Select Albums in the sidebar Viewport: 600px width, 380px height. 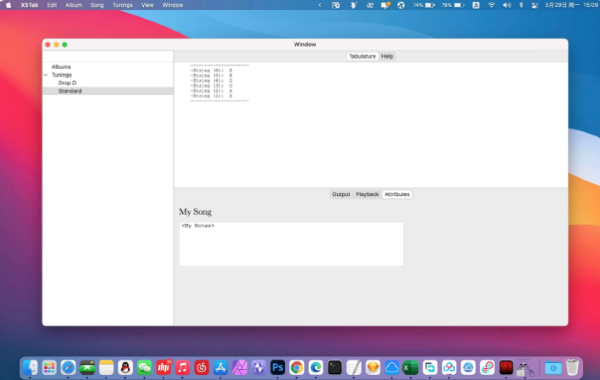pos(61,67)
